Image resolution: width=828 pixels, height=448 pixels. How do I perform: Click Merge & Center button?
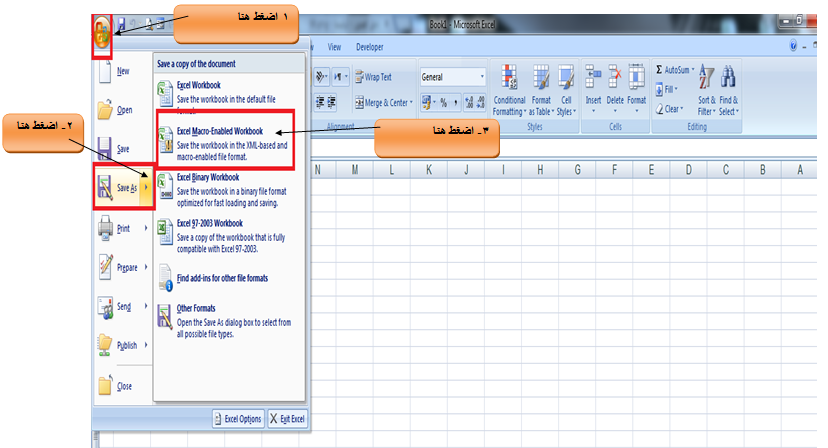pos(381,103)
